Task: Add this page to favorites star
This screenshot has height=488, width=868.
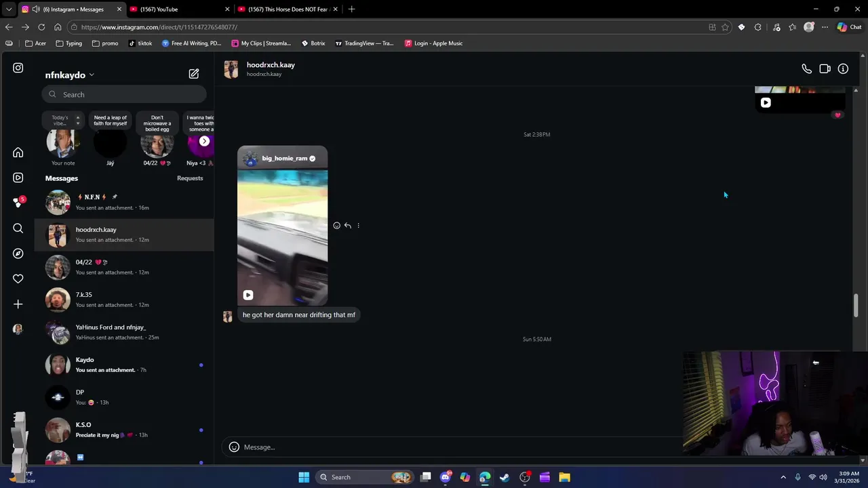Action: coord(725,27)
